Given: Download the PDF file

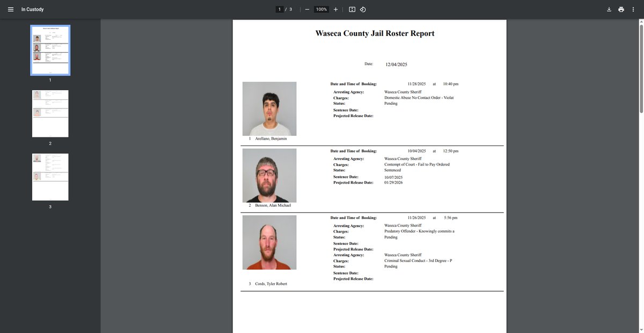Looking at the screenshot, I should [x=609, y=9].
